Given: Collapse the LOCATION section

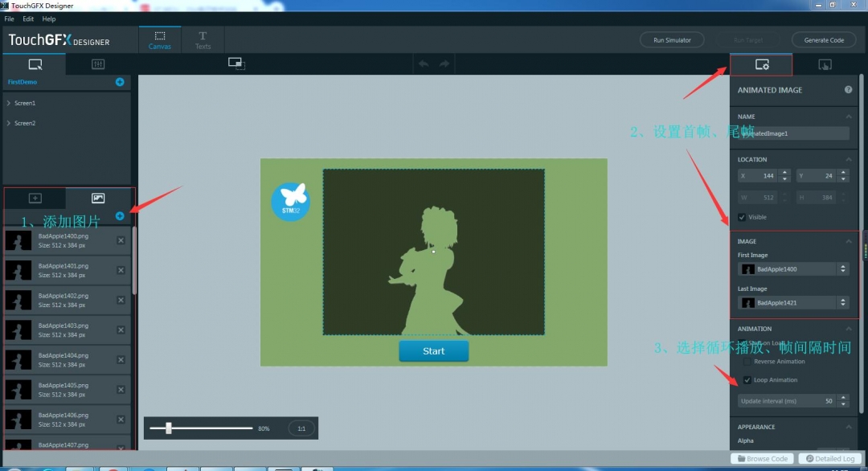Looking at the screenshot, I should [x=849, y=159].
